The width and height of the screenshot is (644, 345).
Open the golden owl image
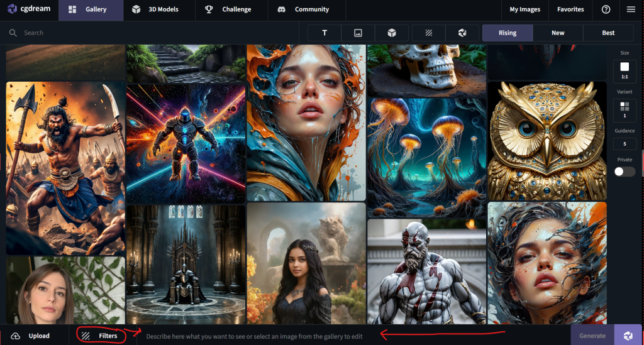coord(547,141)
